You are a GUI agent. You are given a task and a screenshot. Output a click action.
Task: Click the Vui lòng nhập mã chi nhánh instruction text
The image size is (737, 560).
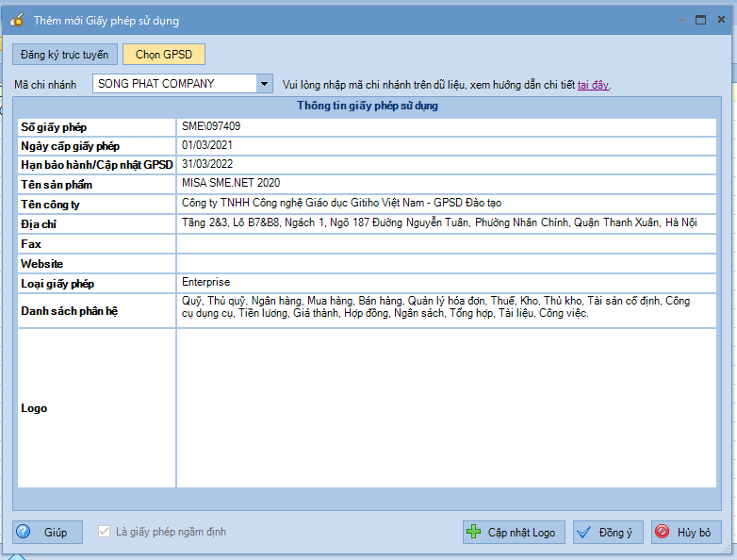coord(429,85)
